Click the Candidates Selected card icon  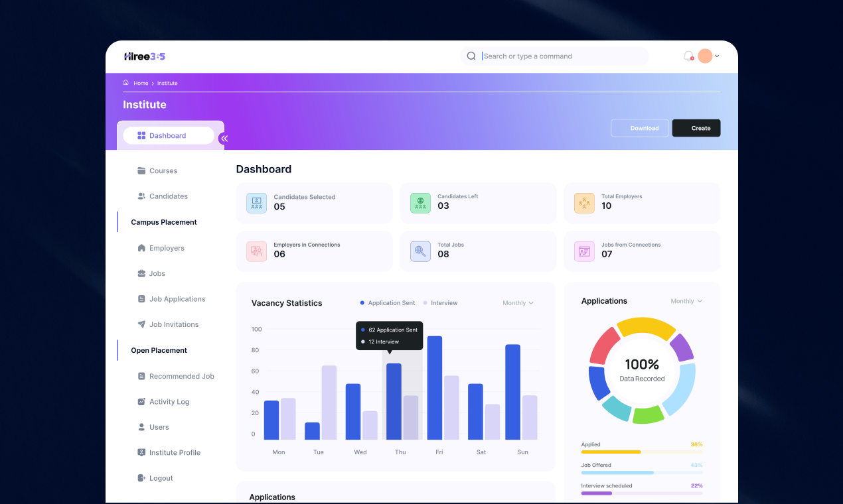(256, 203)
